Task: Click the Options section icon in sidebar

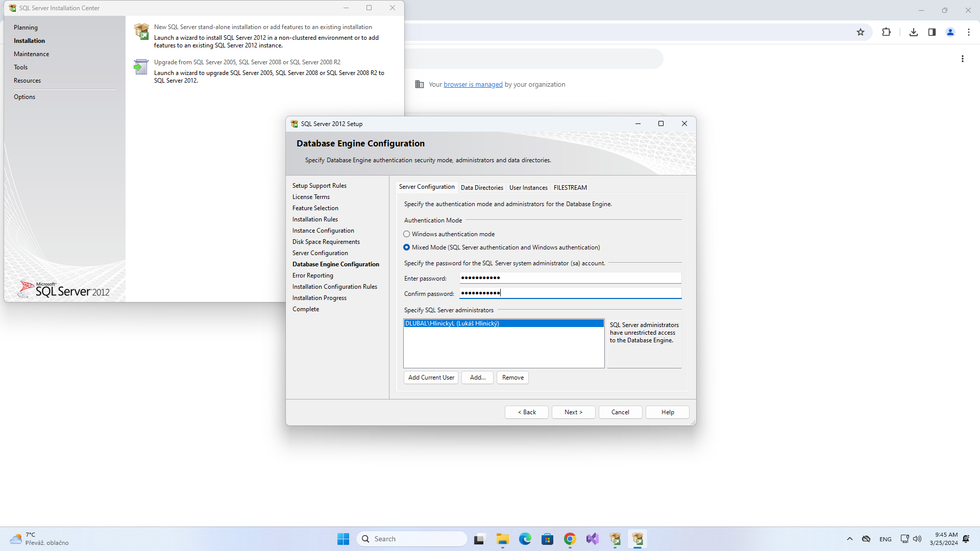Action: click(25, 96)
